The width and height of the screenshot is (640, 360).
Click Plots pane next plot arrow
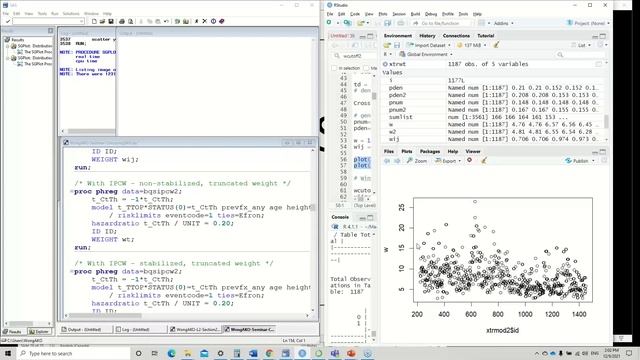397,161
